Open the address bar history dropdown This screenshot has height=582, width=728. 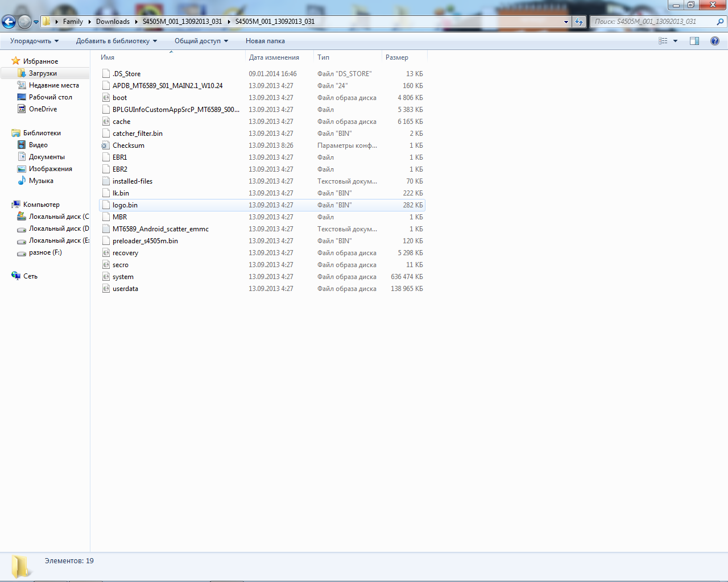coord(566,22)
